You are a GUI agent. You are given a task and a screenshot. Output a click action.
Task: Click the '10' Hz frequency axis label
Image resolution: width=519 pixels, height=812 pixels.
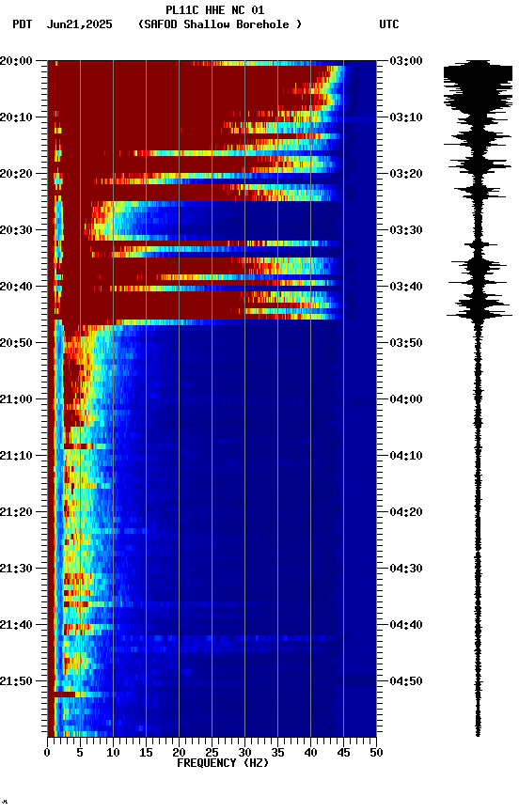[x=113, y=753]
